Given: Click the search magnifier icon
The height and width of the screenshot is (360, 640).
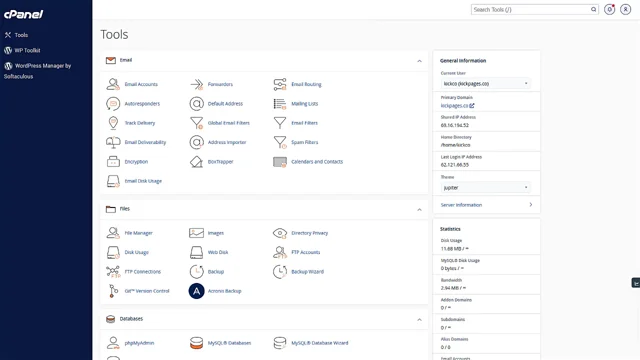Looking at the screenshot, I should [593, 9].
